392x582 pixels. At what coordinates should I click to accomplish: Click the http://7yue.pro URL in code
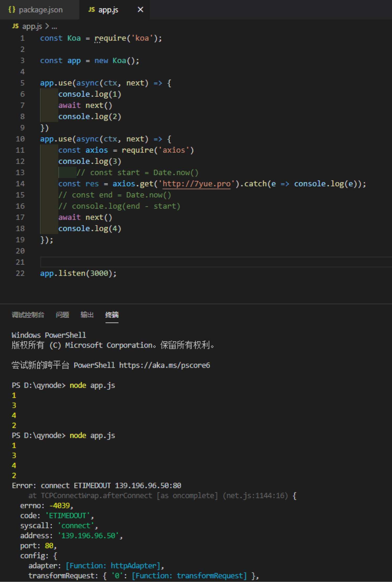tap(197, 184)
